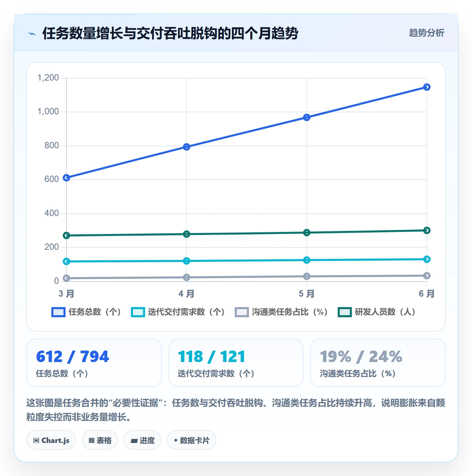Open the 612 / 794 任务总数 card
This screenshot has height=476, width=472.
(x=94, y=363)
